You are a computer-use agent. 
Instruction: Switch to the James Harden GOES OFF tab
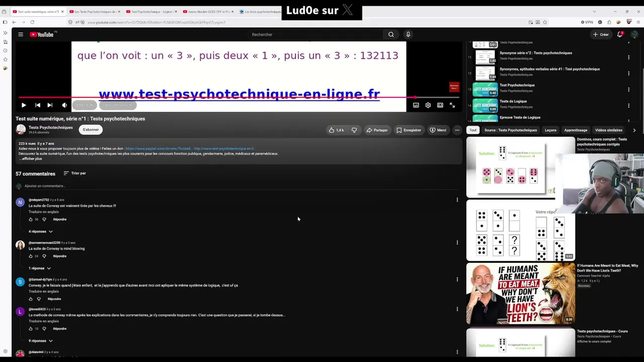tap(209, 12)
